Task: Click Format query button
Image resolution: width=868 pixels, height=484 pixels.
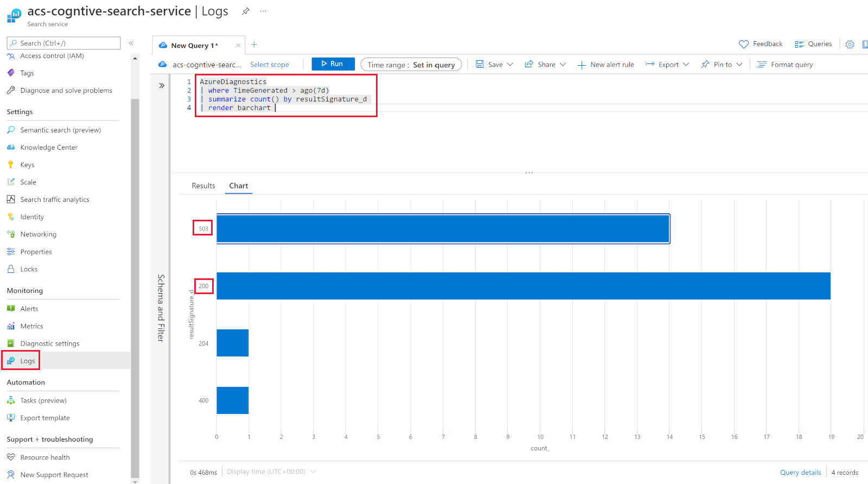Action: coord(785,65)
